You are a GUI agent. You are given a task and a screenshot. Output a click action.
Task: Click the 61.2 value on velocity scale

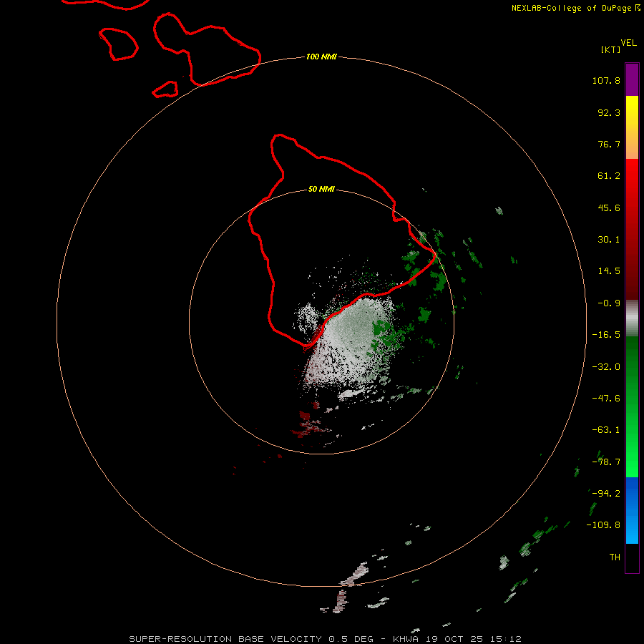pyautogui.click(x=609, y=176)
